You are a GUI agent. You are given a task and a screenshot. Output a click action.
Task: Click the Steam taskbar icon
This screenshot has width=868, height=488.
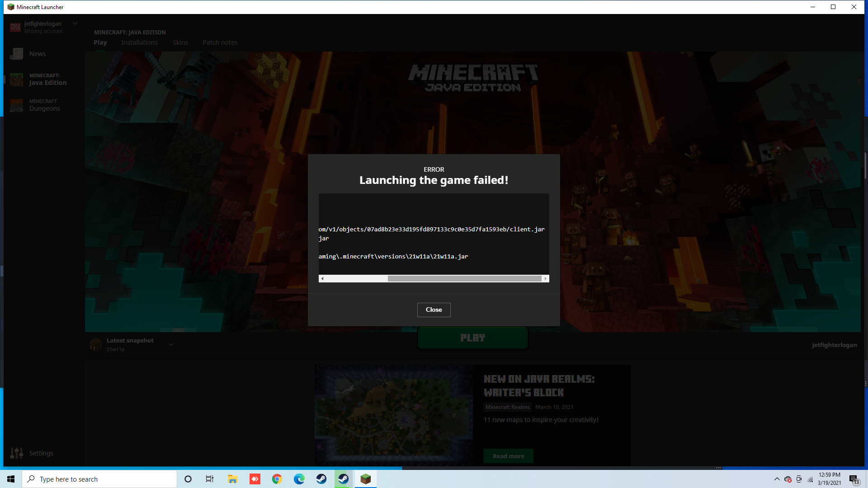pos(321,479)
